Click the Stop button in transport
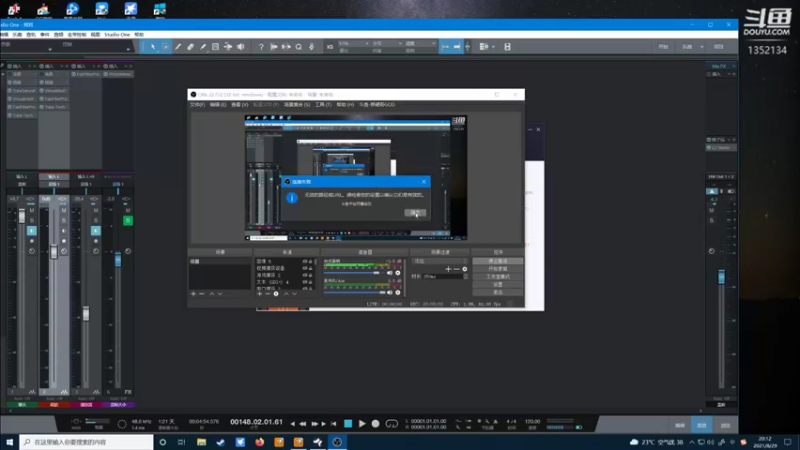Image resolution: width=800 pixels, height=450 pixels. (348, 423)
